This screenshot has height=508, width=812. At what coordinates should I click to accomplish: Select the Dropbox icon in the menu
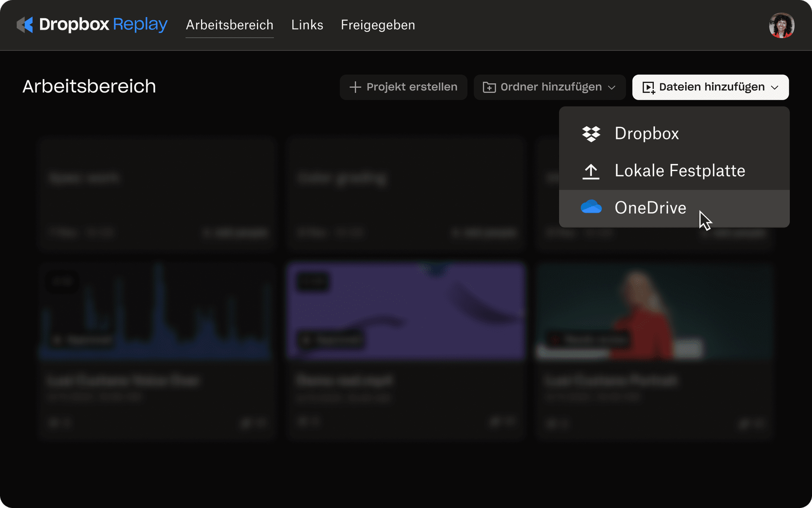tap(591, 133)
